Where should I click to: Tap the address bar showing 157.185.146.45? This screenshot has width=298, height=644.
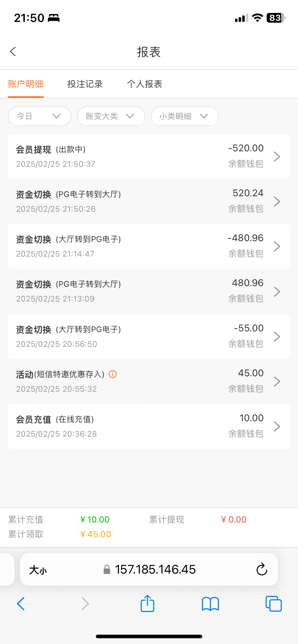[x=155, y=569]
